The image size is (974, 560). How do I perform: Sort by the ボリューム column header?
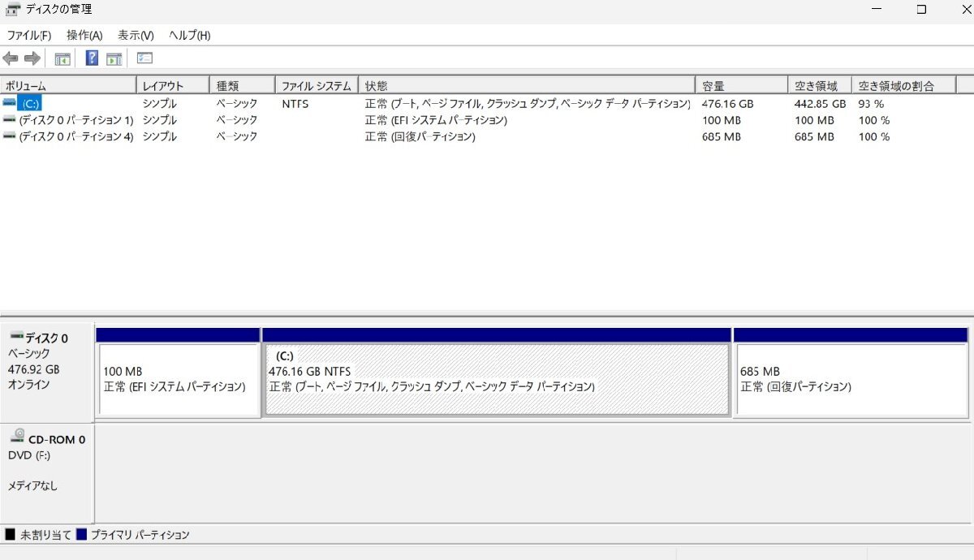pos(68,85)
